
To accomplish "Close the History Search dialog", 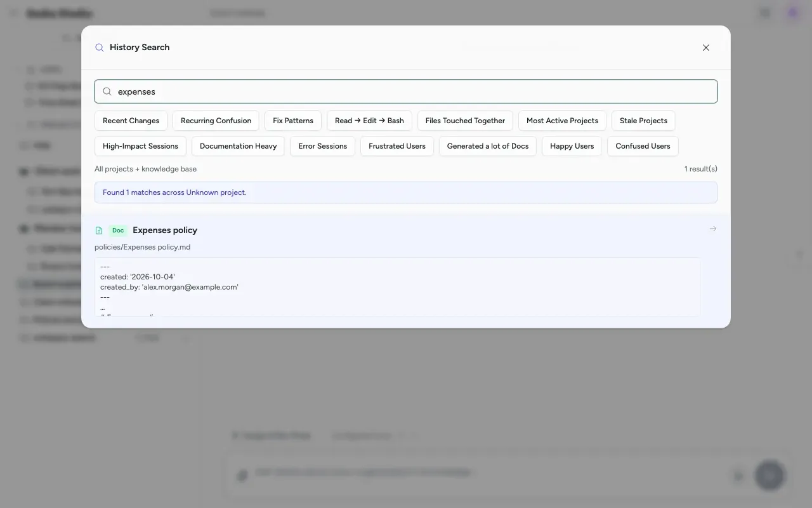I will click(x=706, y=48).
